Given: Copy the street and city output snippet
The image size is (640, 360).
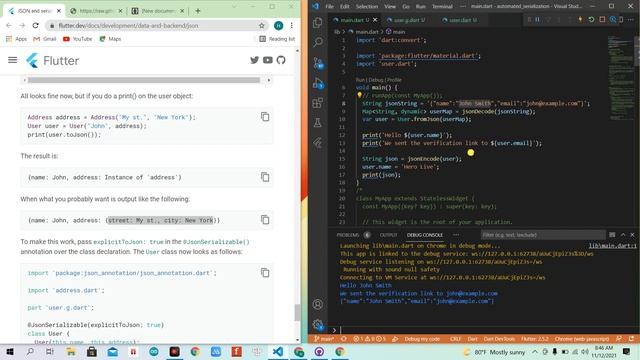Looking at the screenshot, I should tap(265, 220).
